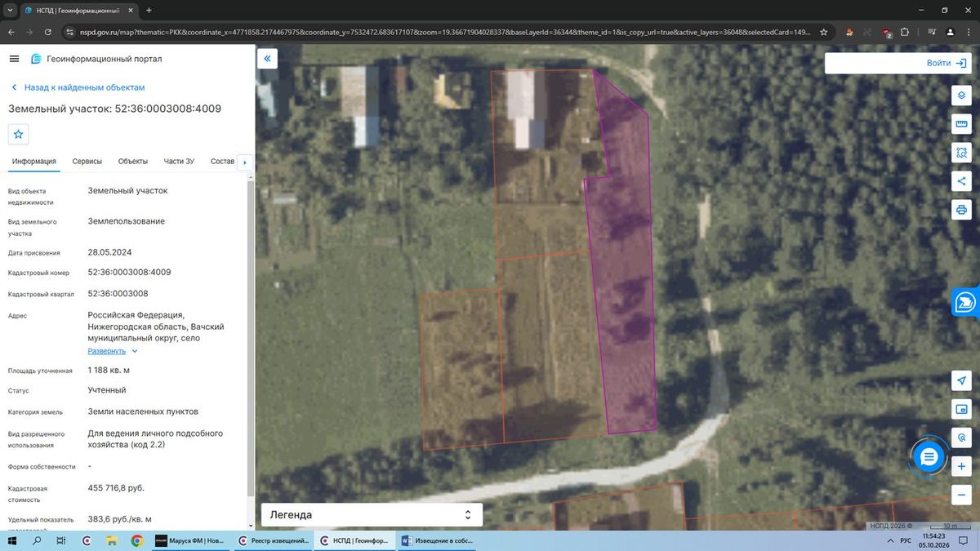Viewport: 980px width, 551px height.
Task: Zoom in the map with plus
Action: (961, 466)
